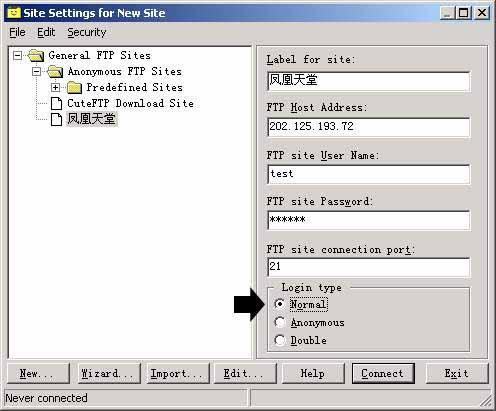
Task: Open the File menu
Action: click(x=17, y=32)
